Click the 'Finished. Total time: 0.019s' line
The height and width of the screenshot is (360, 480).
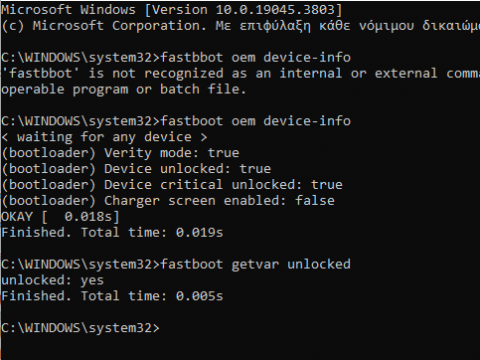click(112, 232)
